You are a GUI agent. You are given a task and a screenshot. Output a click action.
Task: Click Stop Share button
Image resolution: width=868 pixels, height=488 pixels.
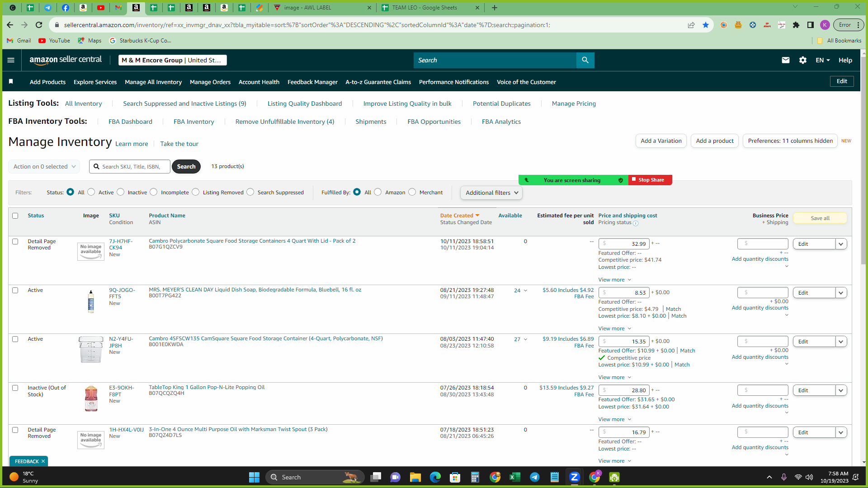(651, 180)
